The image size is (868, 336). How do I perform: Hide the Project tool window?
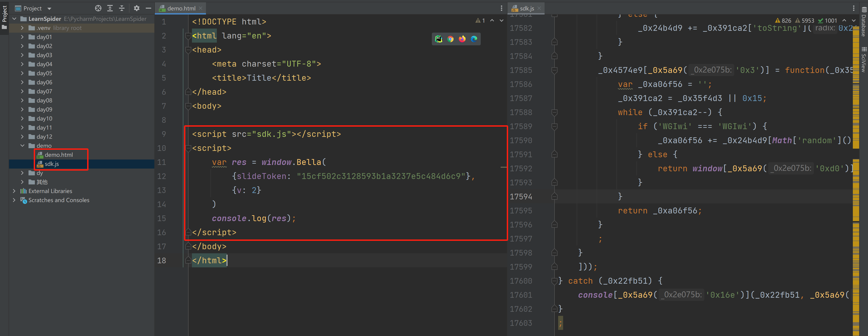tap(148, 8)
